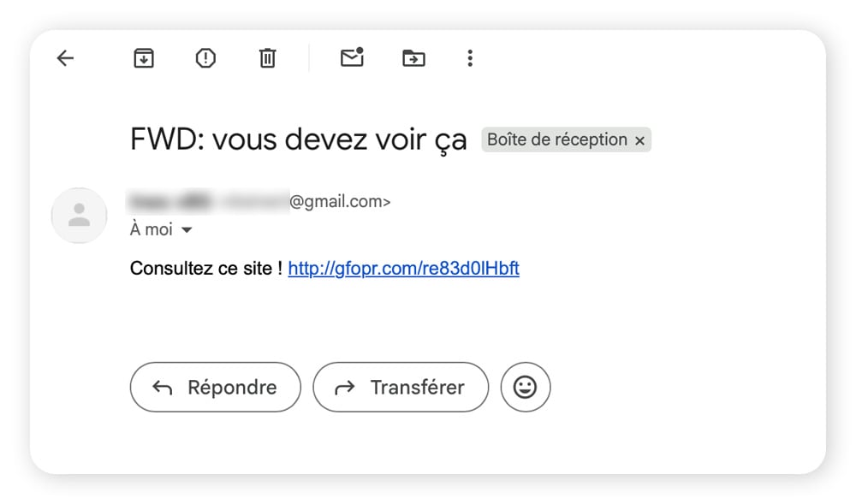Screen dimensions: 856x504
Task: Click the Répondre button
Action: [215, 387]
